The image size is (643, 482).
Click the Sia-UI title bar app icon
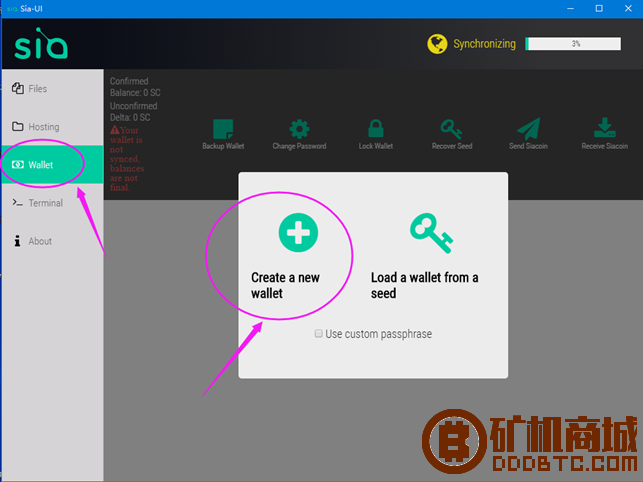[x=12, y=9]
